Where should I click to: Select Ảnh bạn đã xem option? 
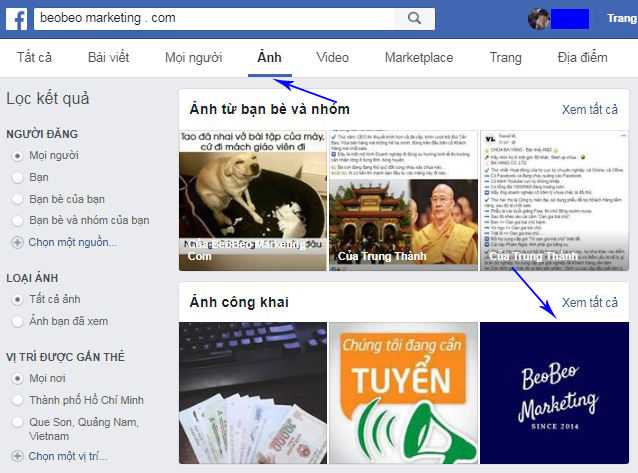(17, 321)
